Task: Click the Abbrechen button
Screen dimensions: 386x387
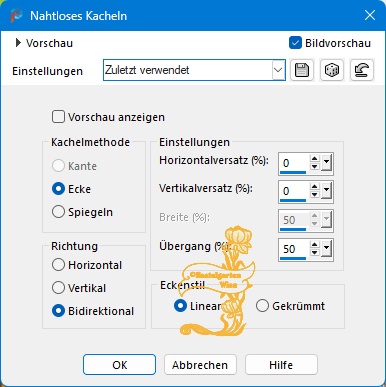Action: 200,365
